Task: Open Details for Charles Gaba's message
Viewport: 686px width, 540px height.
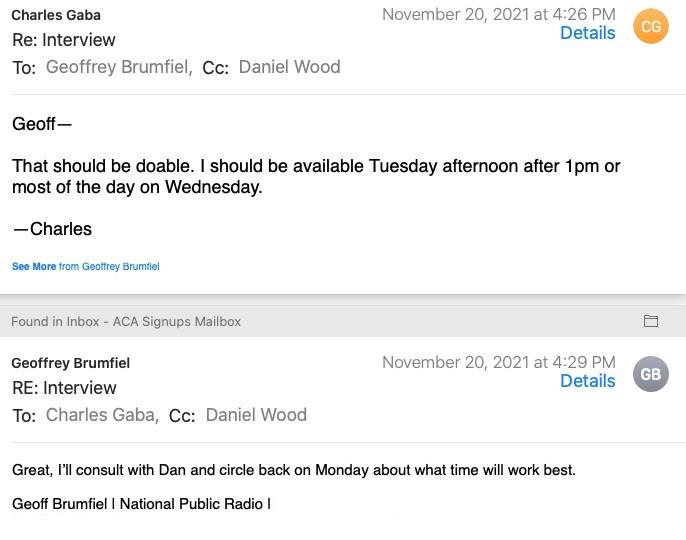Action: pos(587,33)
